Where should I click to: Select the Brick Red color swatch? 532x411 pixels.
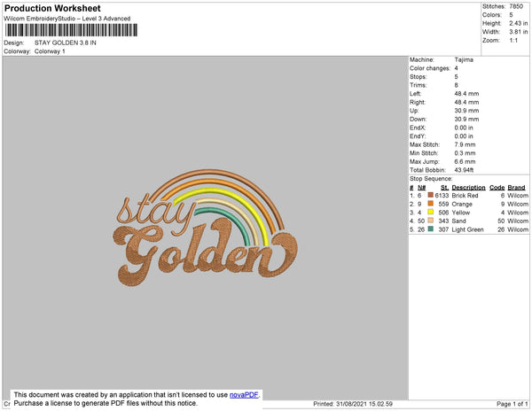click(x=431, y=195)
